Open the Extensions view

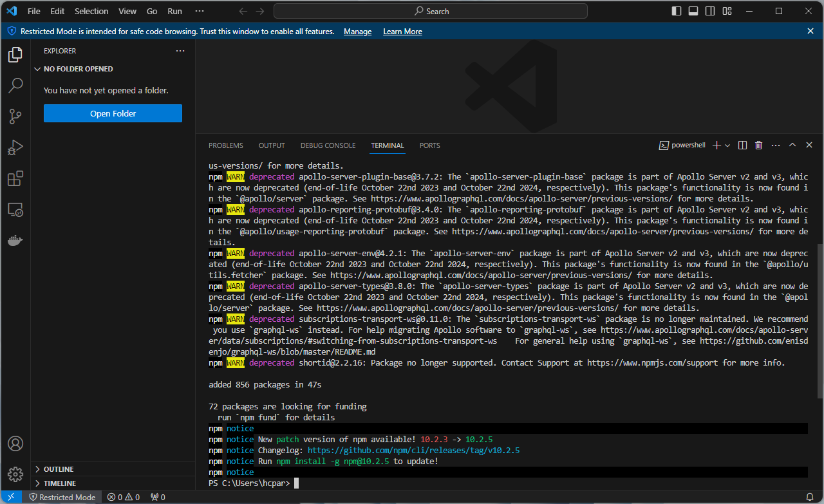(15, 178)
